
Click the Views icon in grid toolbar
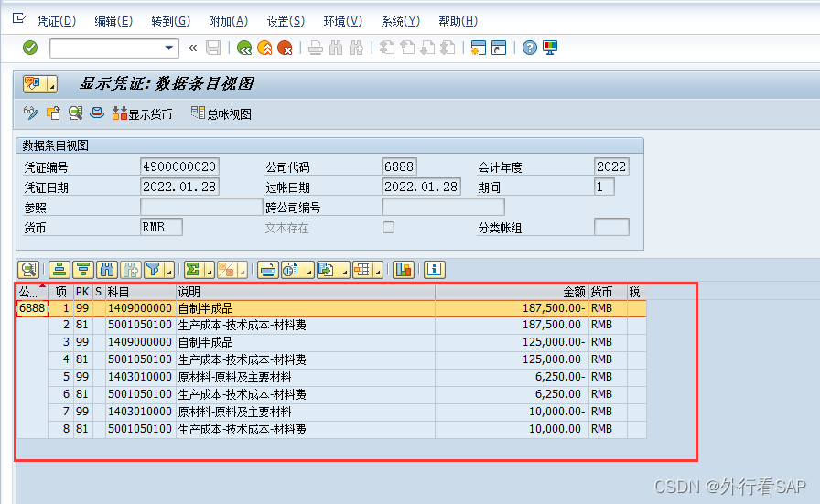pyautogui.click(x=291, y=270)
